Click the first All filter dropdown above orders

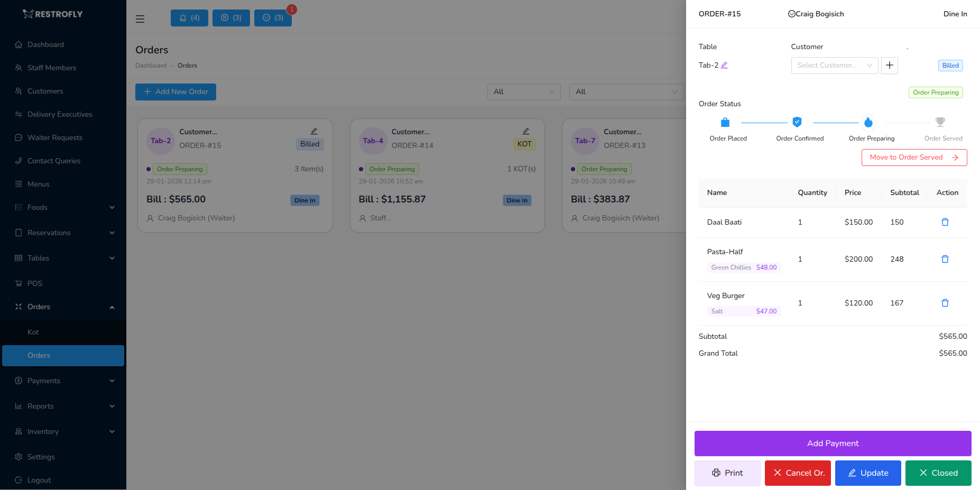click(x=523, y=91)
